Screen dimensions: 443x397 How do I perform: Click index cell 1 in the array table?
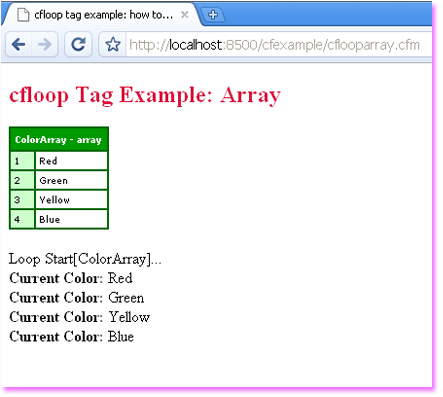pyautogui.click(x=22, y=161)
